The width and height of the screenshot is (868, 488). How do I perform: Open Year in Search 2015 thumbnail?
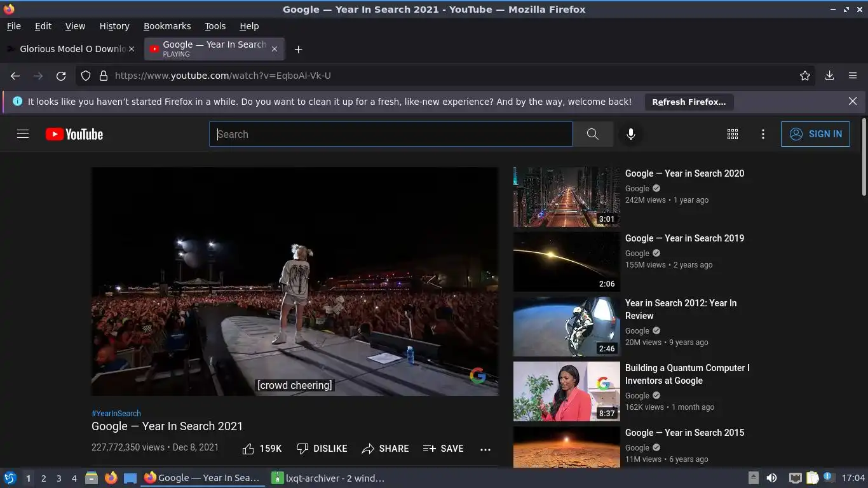(x=567, y=447)
